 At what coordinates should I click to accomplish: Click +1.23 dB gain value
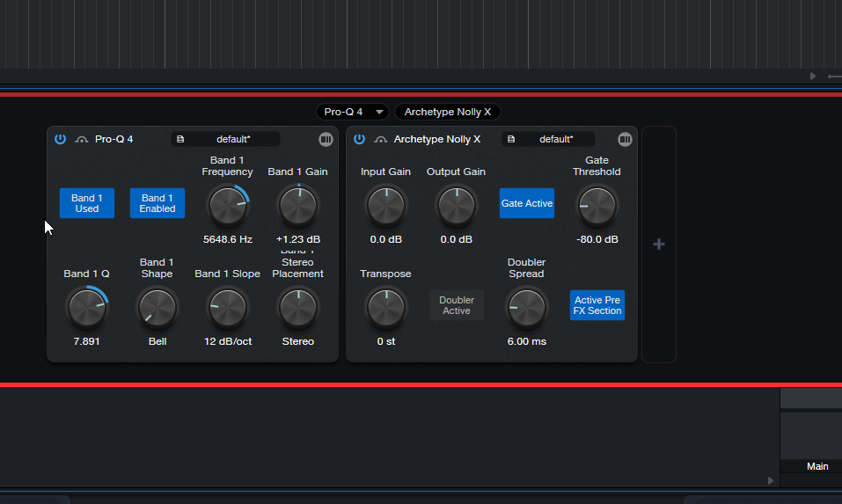(298, 239)
